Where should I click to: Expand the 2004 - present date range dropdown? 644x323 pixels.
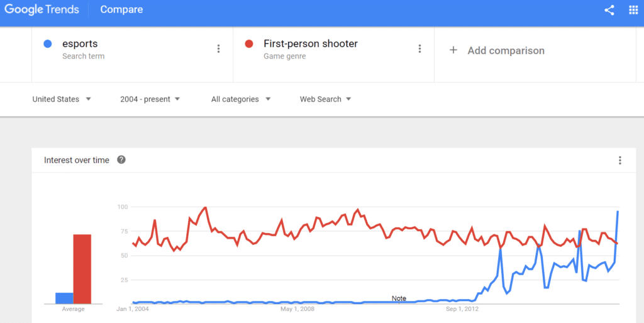150,99
